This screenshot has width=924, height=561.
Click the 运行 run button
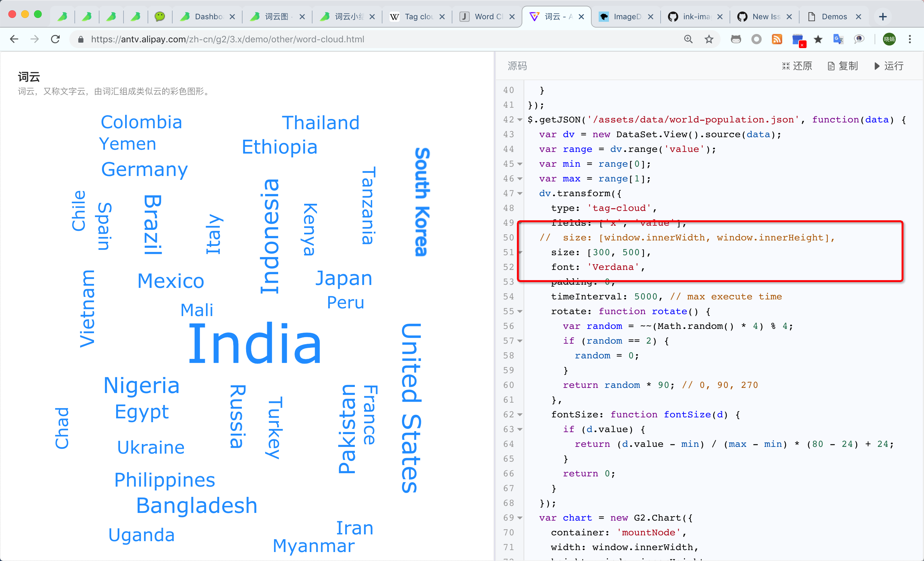(x=888, y=66)
